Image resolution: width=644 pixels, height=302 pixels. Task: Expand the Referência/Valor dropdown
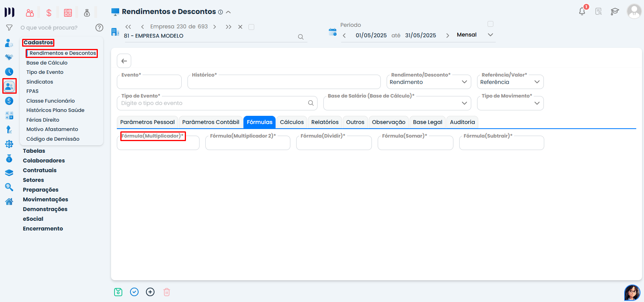(x=510, y=82)
